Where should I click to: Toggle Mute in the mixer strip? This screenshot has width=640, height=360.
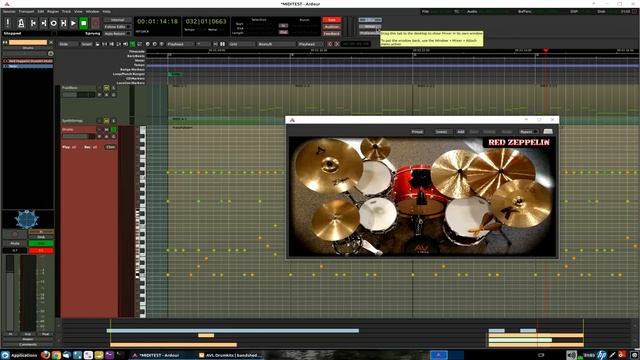[x=15, y=243]
